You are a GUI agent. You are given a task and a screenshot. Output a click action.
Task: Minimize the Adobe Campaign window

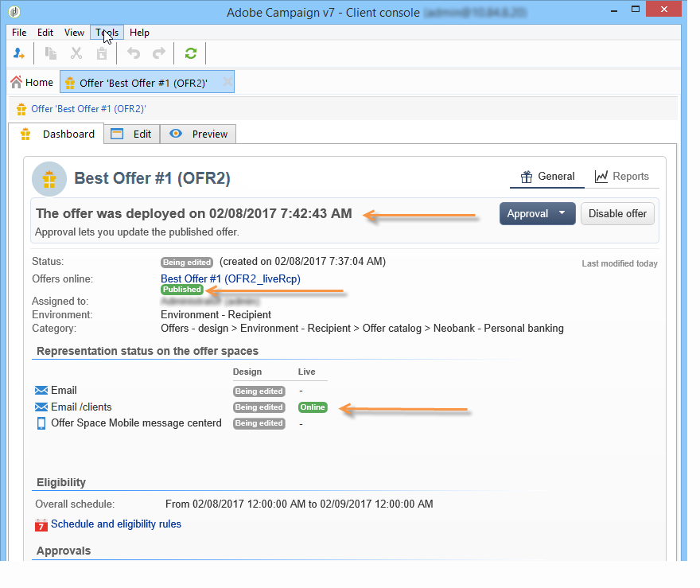(615, 10)
